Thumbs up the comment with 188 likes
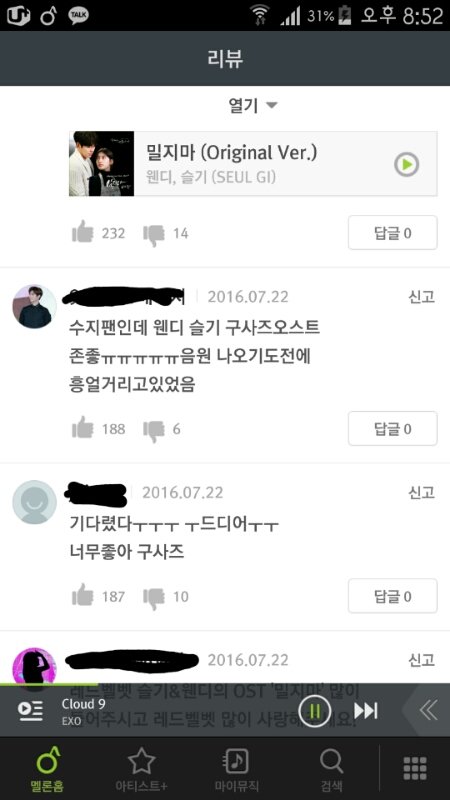Image resolution: width=450 pixels, height=800 pixels. pos(83,429)
